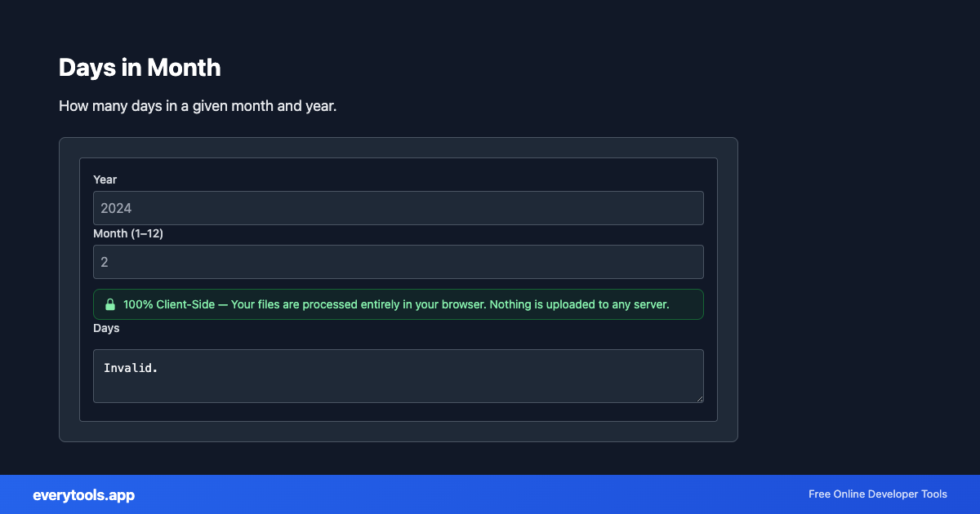Click the Days label above the output
980x514 pixels.
coord(107,328)
